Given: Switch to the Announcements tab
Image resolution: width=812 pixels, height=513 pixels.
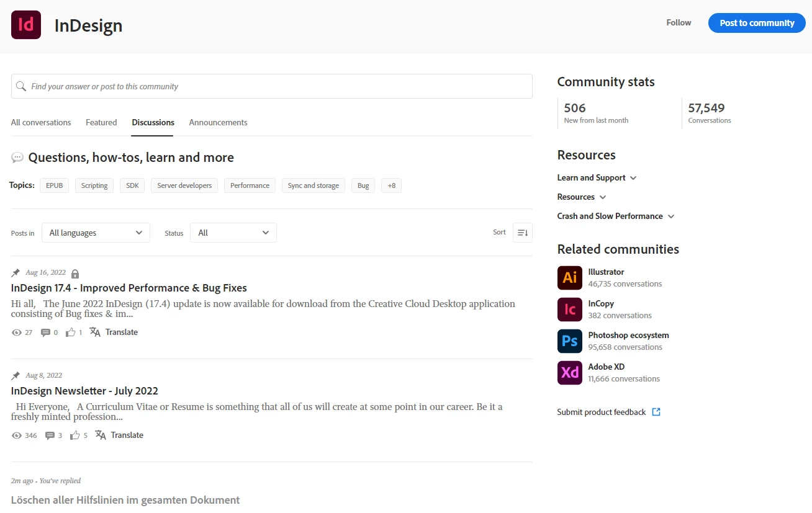Looking at the screenshot, I should click(218, 122).
